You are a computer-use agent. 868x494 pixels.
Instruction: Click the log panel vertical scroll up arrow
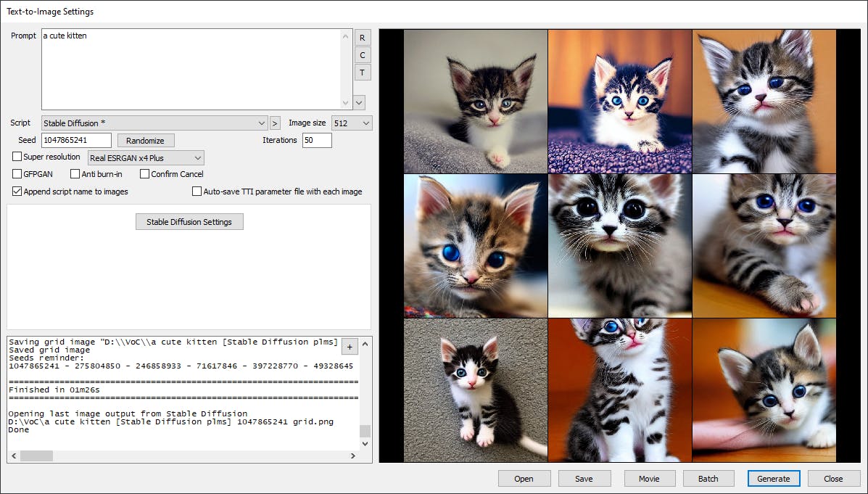pyautogui.click(x=365, y=344)
